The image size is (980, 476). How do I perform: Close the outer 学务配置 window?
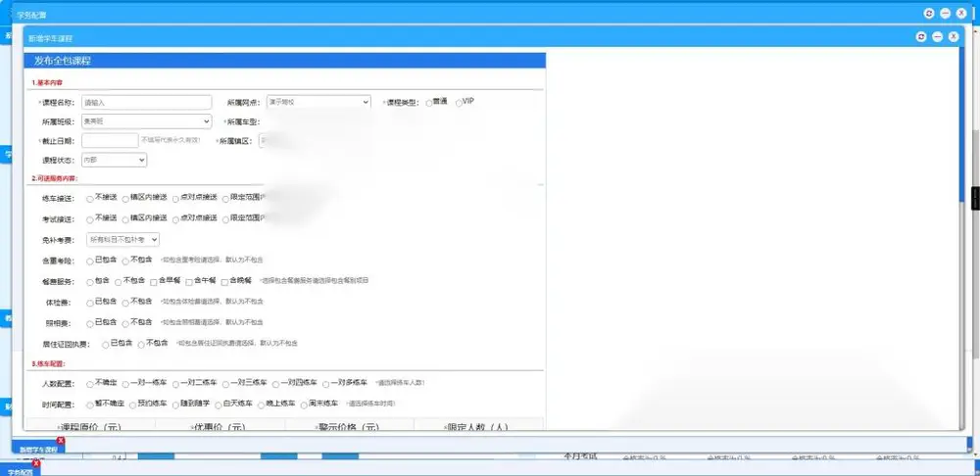(961, 13)
